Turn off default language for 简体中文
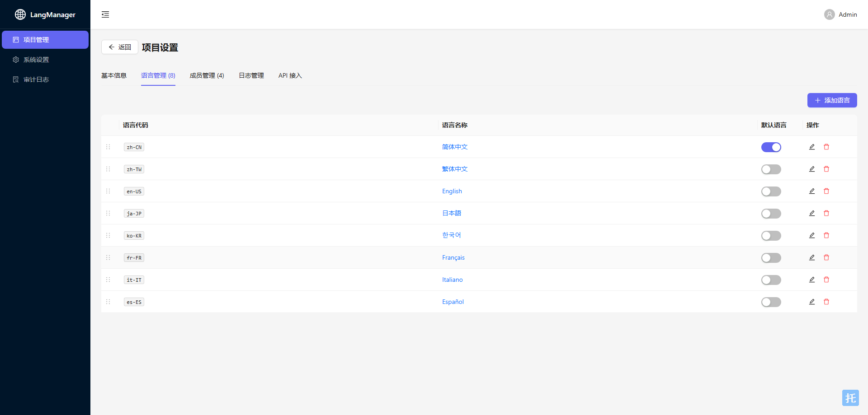Image resolution: width=868 pixels, height=415 pixels. (771, 147)
